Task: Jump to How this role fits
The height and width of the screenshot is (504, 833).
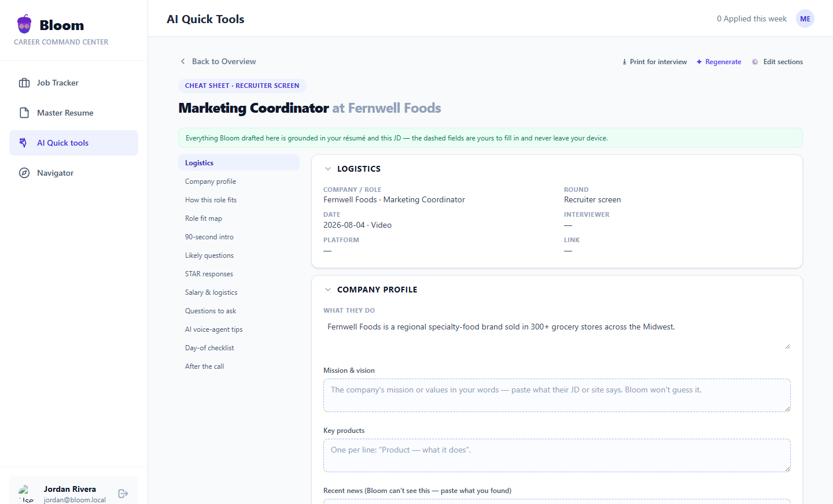Action: coord(239,199)
